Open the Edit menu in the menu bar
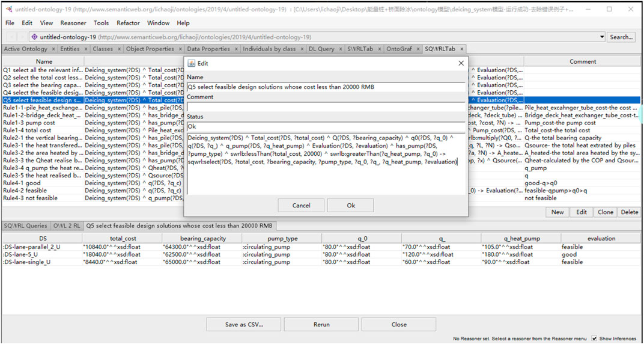644x344 pixels. [x=27, y=23]
